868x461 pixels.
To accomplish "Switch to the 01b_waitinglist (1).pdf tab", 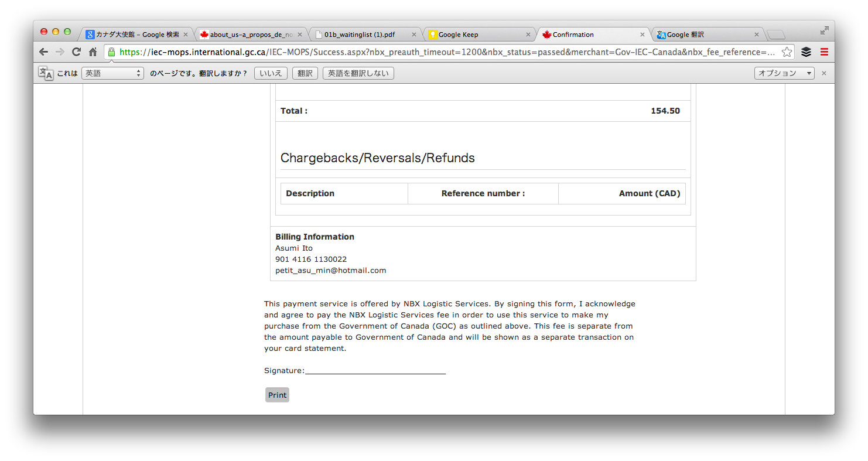I will pos(363,35).
